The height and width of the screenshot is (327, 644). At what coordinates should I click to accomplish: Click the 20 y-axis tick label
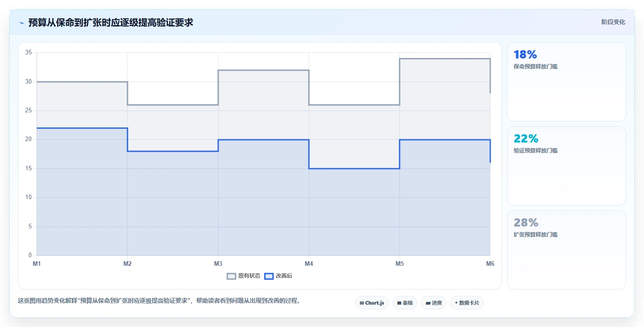pyautogui.click(x=28, y=140)
